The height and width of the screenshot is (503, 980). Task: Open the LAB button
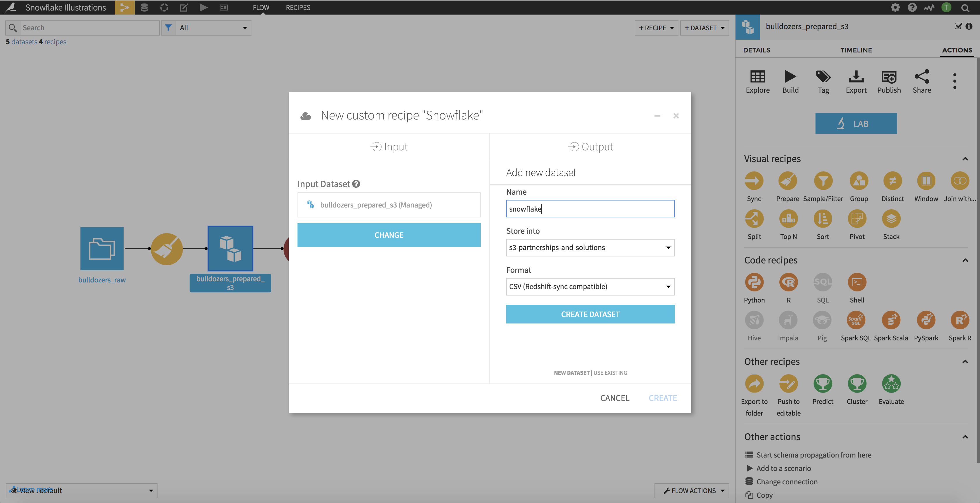click(x=856, y=123)
